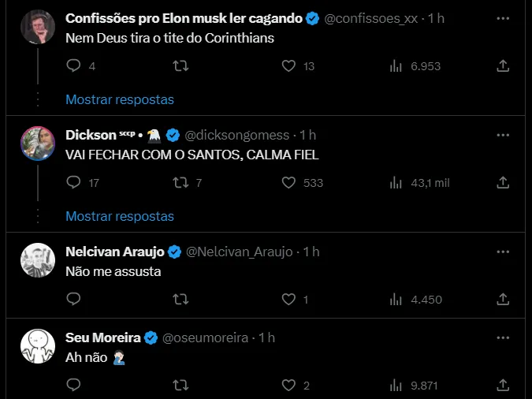Visit Seu Moreira's profile name link
Screen dimensions: 532x399
tap(102, 337)
